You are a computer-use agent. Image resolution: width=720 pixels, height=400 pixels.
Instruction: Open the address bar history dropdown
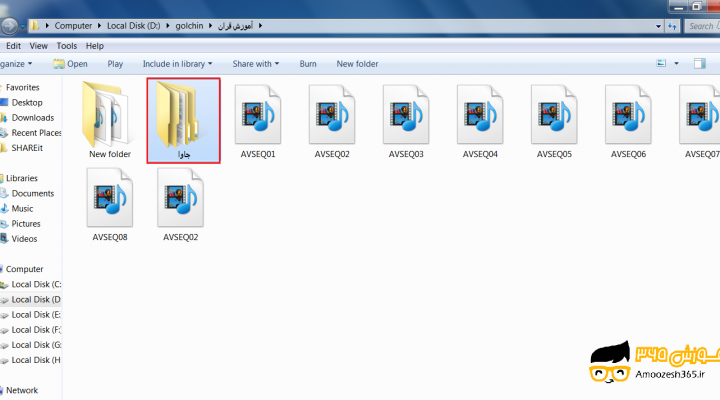click(x=658, y=26)
